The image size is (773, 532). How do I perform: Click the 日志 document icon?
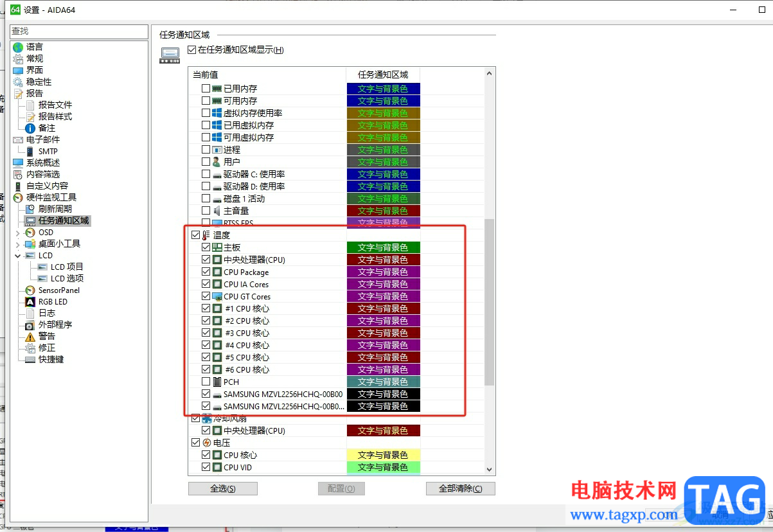pyautogui.click(x=30, y=313)
